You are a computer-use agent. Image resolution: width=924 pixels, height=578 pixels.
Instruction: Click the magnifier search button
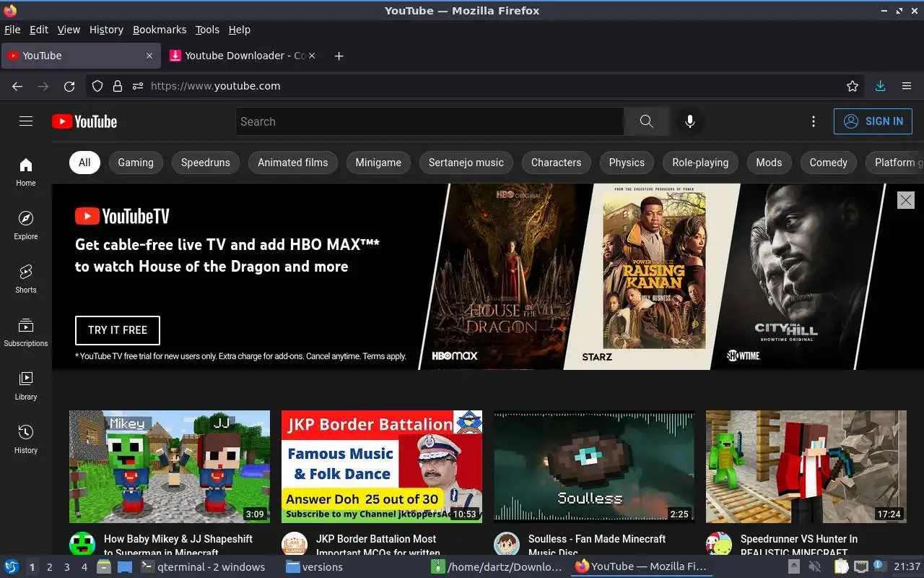click(x=646, y=121)
